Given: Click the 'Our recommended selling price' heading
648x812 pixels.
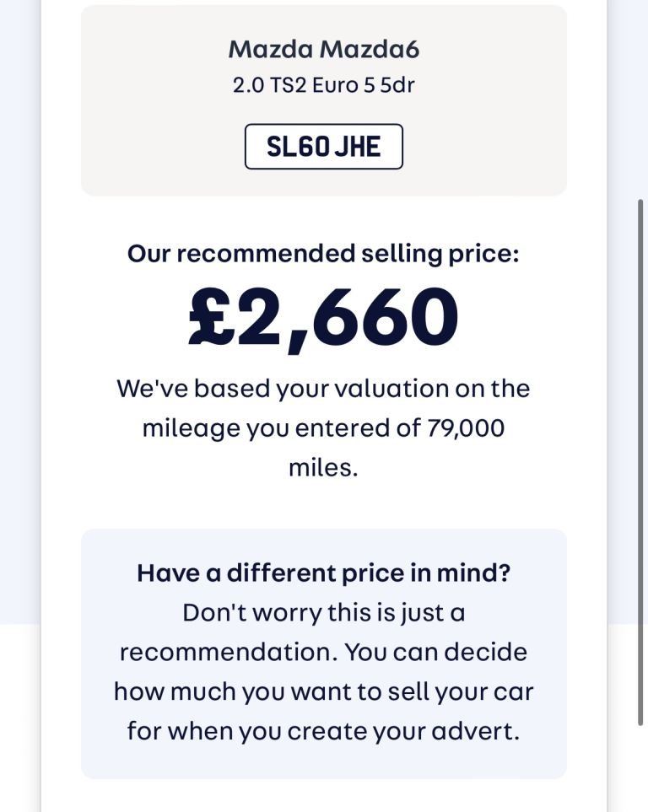Looking at the screenshot, I should click(323, 254).
